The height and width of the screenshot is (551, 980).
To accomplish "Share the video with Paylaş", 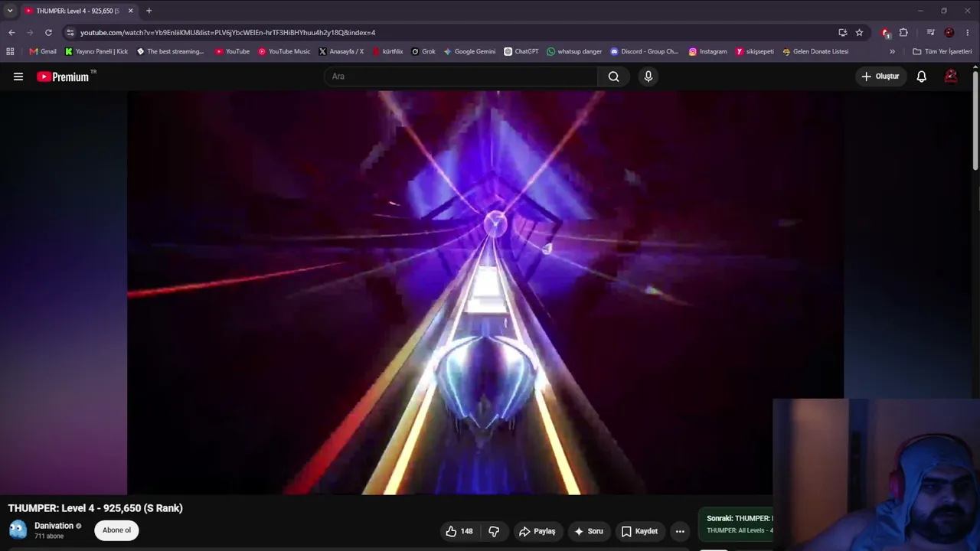I will coord(537,531).
